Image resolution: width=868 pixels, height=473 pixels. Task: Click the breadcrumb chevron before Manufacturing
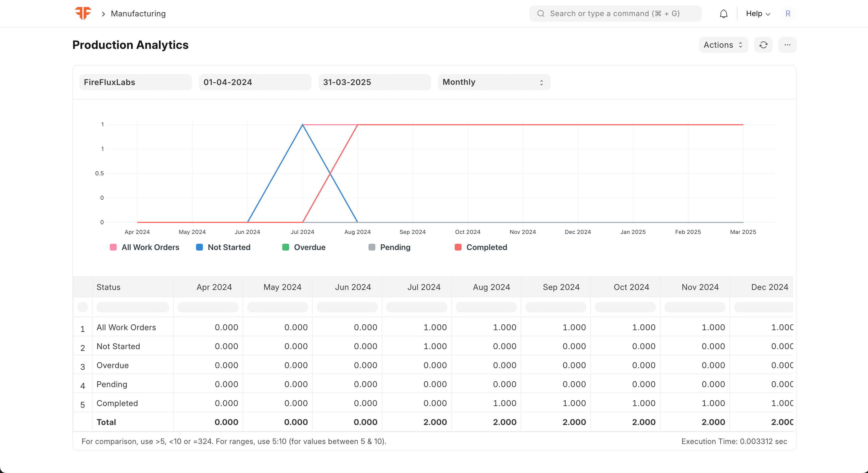pyautogui.click(x=103, y=14)
